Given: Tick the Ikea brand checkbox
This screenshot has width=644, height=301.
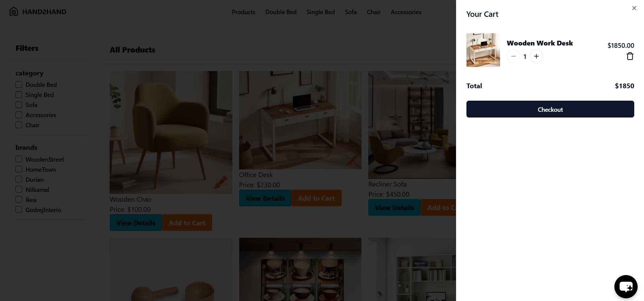Looking at the screenshot, I should [x=19, y=200].
